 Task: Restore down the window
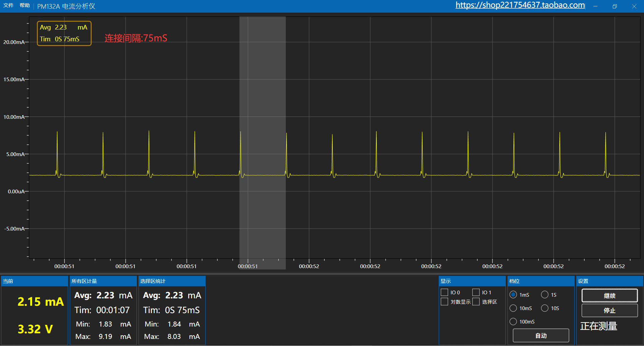(x=615, y=6)
